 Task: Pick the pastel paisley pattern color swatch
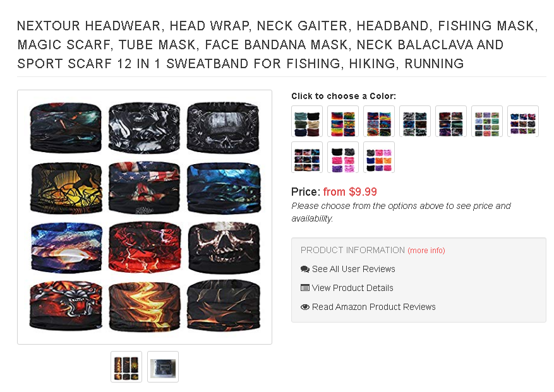(x=487, y=121)
